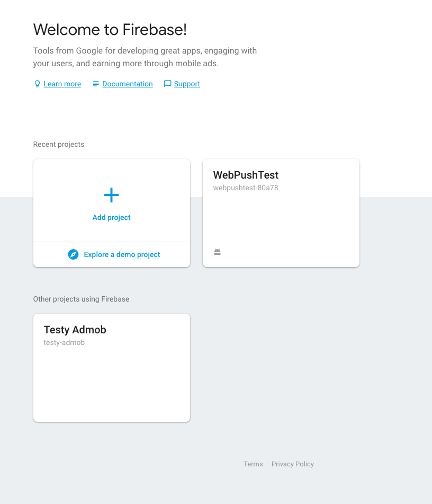The height and width of the screenshot is (504, 432).
Task: Open the Terms link
Action: [x=253, y=464]
